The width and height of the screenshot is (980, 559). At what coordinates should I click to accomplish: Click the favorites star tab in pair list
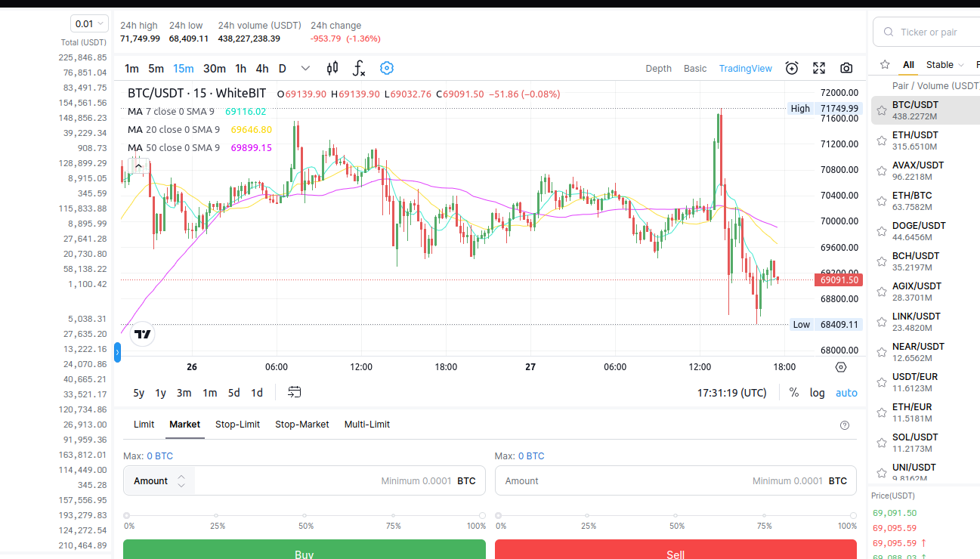pos(885,65)
